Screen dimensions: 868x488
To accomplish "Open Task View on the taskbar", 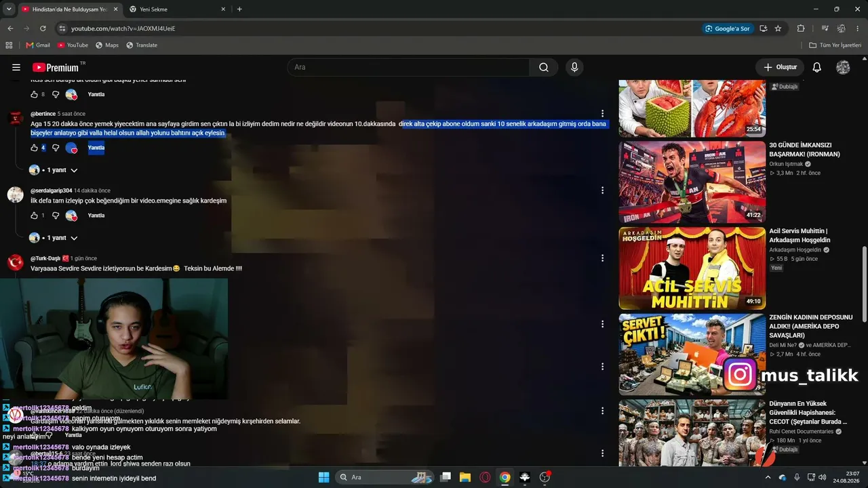I will point(446,477).
